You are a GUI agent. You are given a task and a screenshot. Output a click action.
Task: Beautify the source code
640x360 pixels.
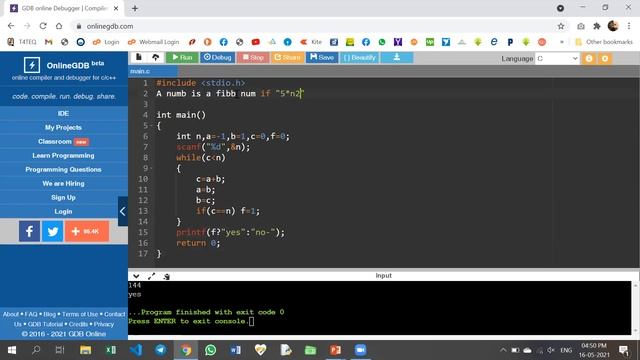tap(359, 58)
